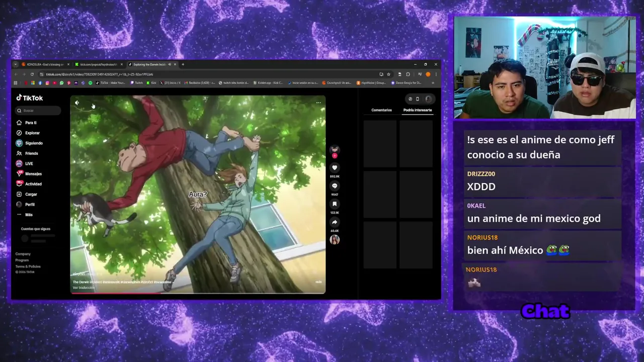This screenshot has width=644, height=362.
Task: Expand the caption with más
Action: (318, 282)
